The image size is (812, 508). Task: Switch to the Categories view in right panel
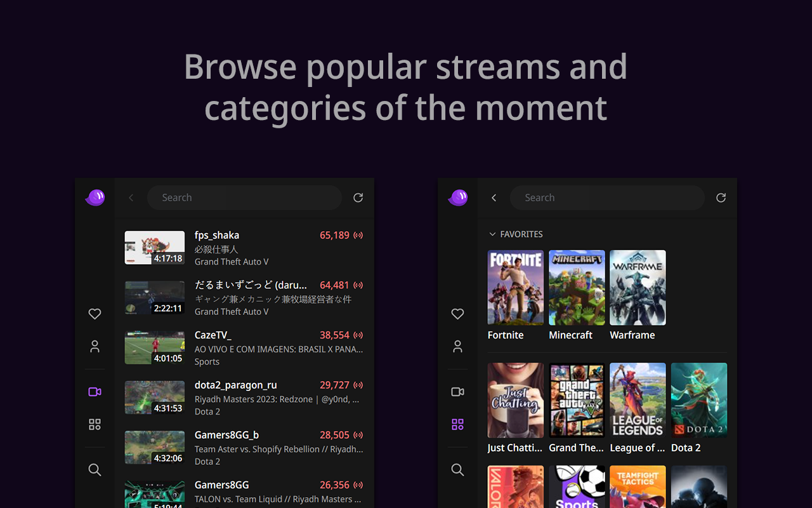[457, 424]
